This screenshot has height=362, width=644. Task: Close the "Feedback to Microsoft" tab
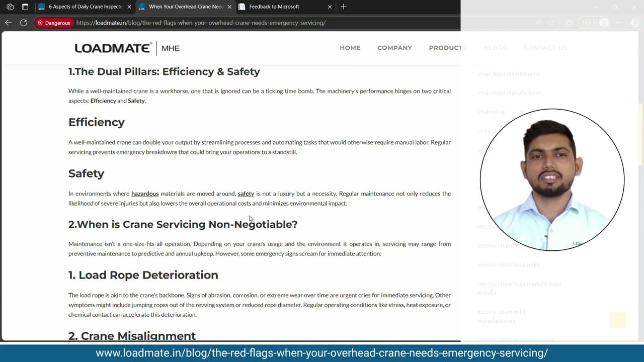click(330, 7)
